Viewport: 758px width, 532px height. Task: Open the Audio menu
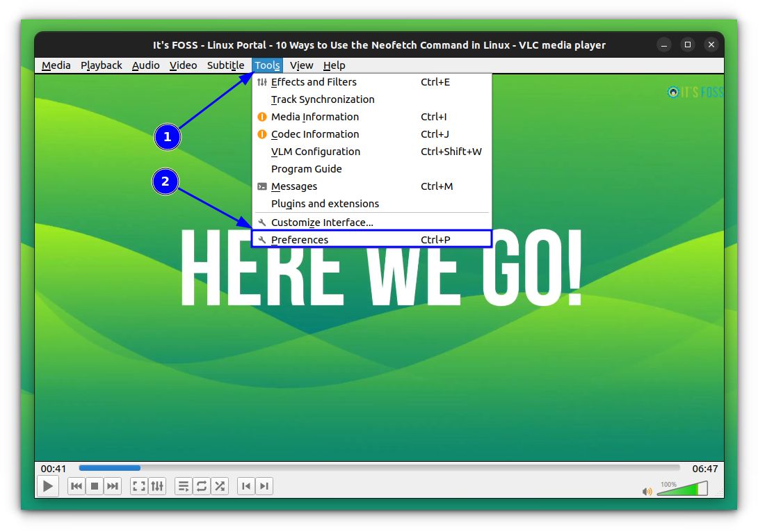[145, 65]
